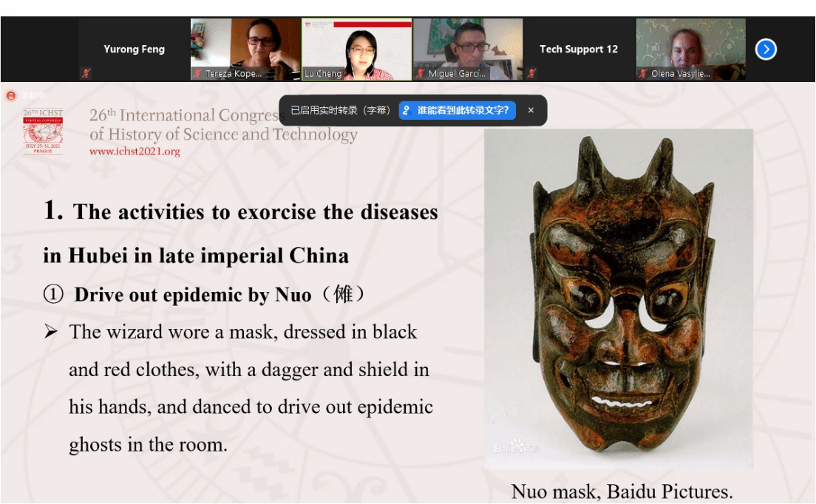Click the muted mic icon on Tech Support 12
The width and height of the screenshot is (816, 504).
pos(531,73)
